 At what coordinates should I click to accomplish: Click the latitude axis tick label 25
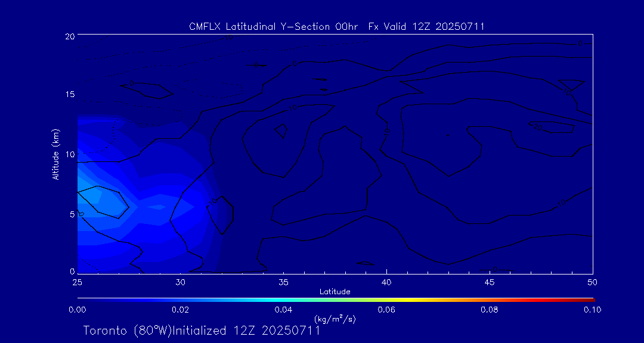[x=77, y=282]
